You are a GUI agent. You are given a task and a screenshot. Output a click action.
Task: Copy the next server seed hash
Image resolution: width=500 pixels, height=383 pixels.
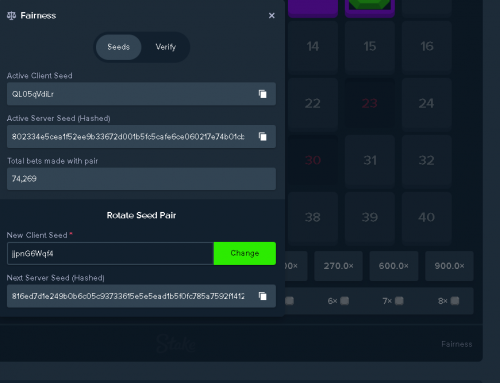click(x=263, y=296)
